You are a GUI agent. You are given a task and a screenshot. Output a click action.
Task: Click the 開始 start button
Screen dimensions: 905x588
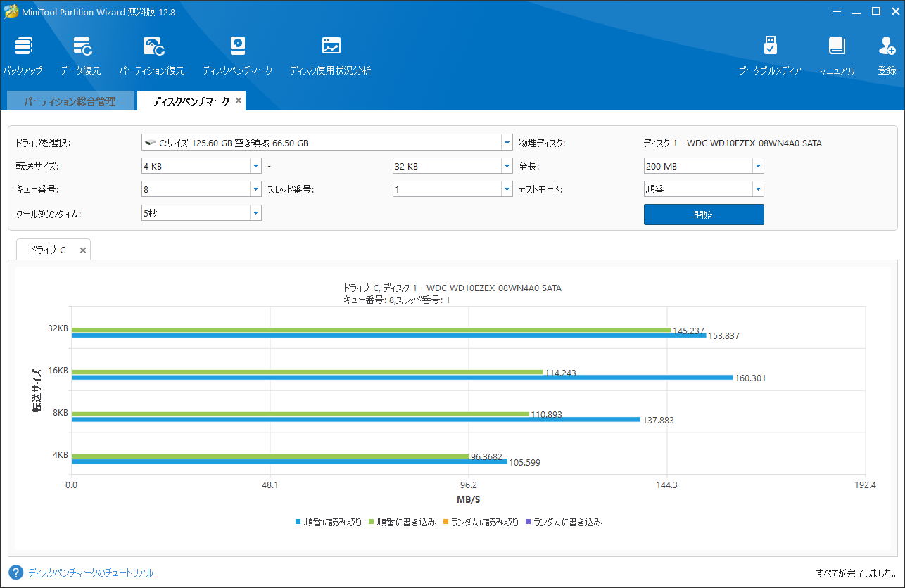click(x=704, y=215)
